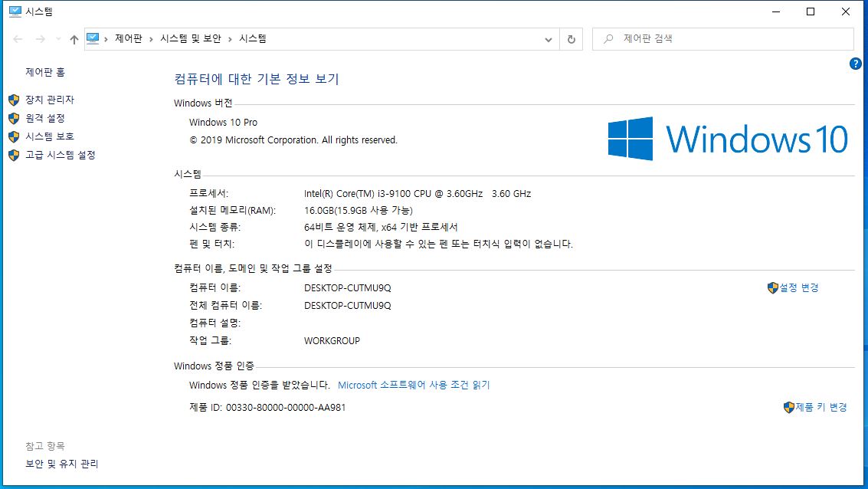This screenshot has width=868, height=489.
Task: Click 컴퓨터 이름 value DESKTOP-CUTMU9Q
Action: [x=348, y=288]
